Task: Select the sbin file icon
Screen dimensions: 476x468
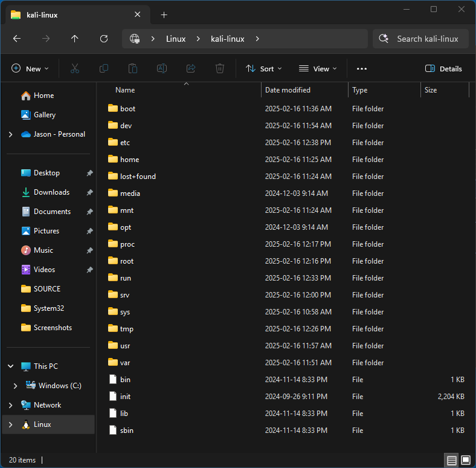Action: click(112, 430)
